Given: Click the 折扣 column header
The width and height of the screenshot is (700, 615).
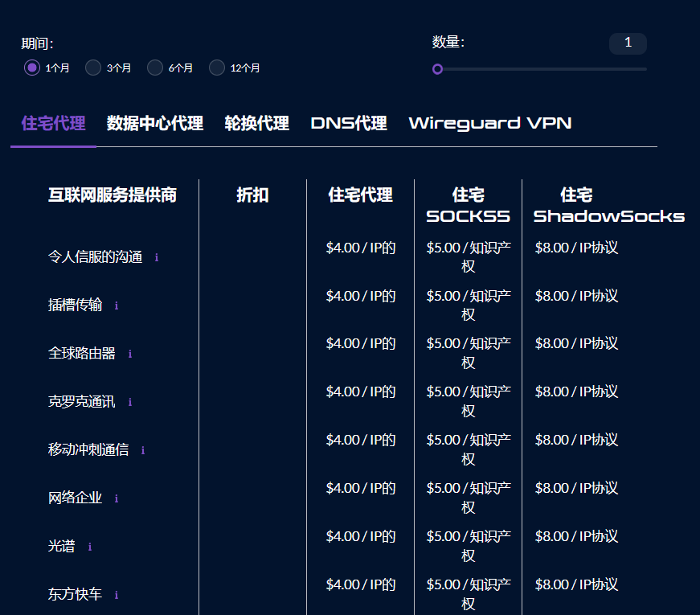Looking at the screenshot, I should click(252, 195).
